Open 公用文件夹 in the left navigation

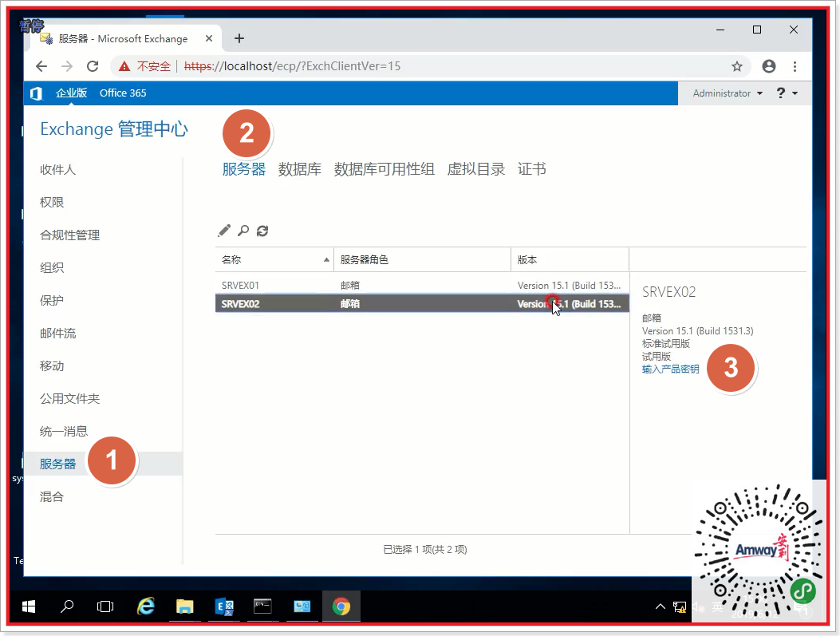[x=69, y=399]
